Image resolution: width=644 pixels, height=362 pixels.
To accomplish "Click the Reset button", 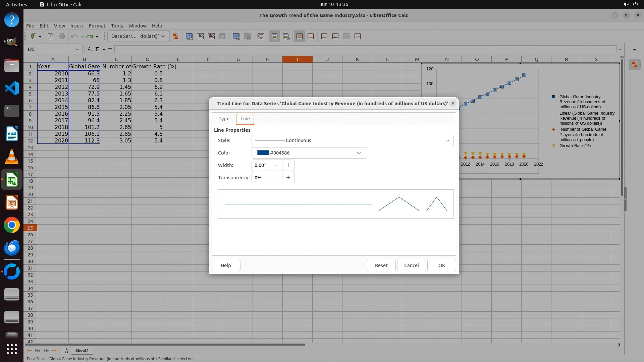I will pos(381,265).
